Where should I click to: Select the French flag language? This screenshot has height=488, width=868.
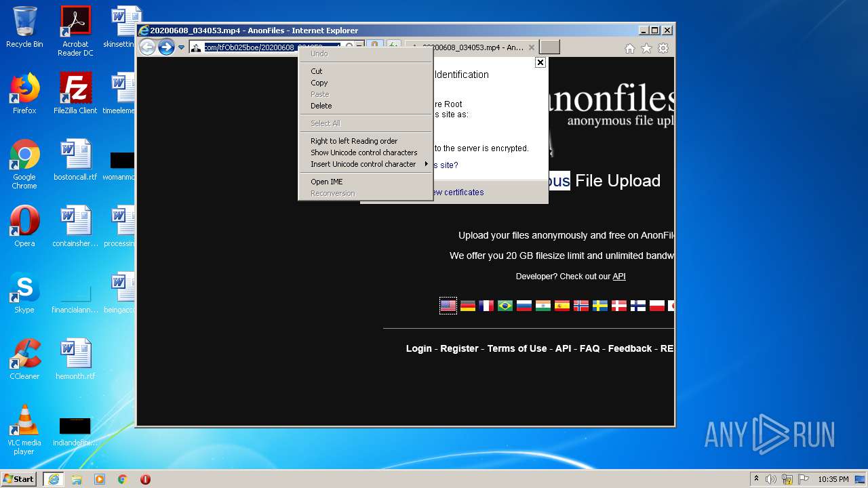click(x=486, y=306)
